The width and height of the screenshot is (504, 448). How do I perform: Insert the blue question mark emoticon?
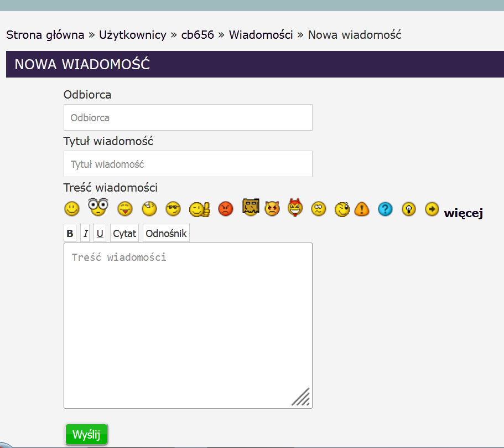coord(385,209)
